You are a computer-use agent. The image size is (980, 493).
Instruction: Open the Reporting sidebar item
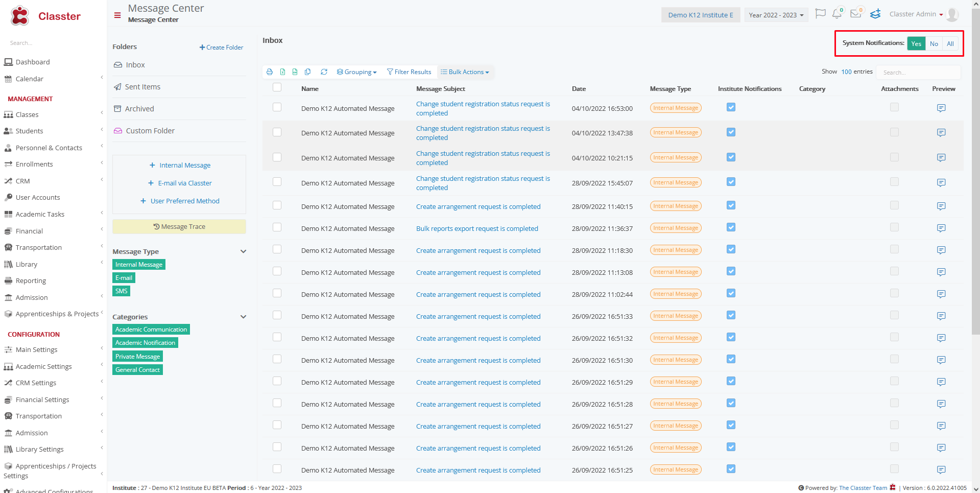31,280
